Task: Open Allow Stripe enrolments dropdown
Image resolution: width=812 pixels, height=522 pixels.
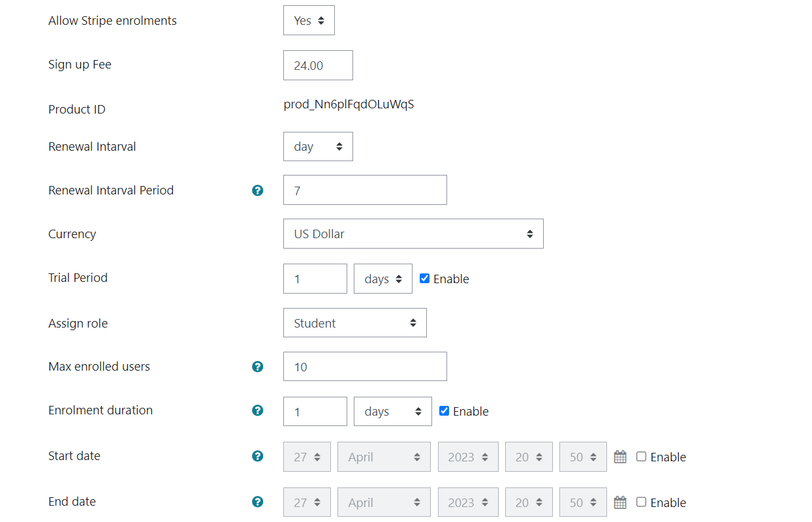Action: click(x=309, y=21)
